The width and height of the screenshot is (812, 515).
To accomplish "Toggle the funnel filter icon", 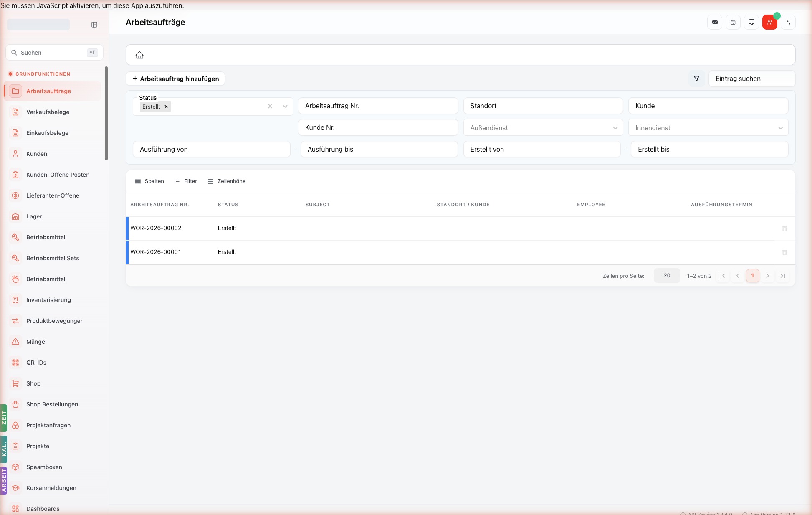I will [696, 79].
